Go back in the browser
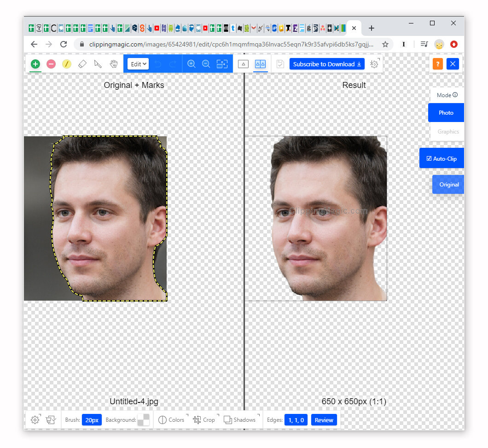 click(x=34, y=44)
